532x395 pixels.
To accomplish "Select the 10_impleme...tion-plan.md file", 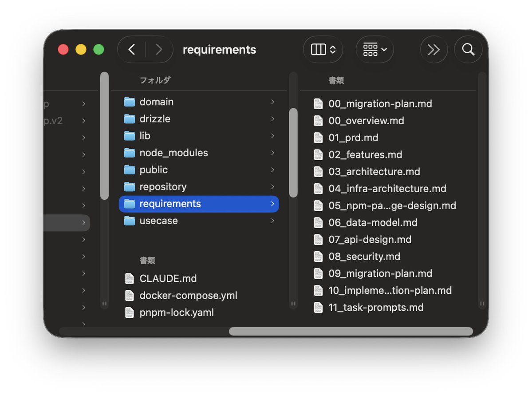I will pyautogui.click(x=387, y=290).
